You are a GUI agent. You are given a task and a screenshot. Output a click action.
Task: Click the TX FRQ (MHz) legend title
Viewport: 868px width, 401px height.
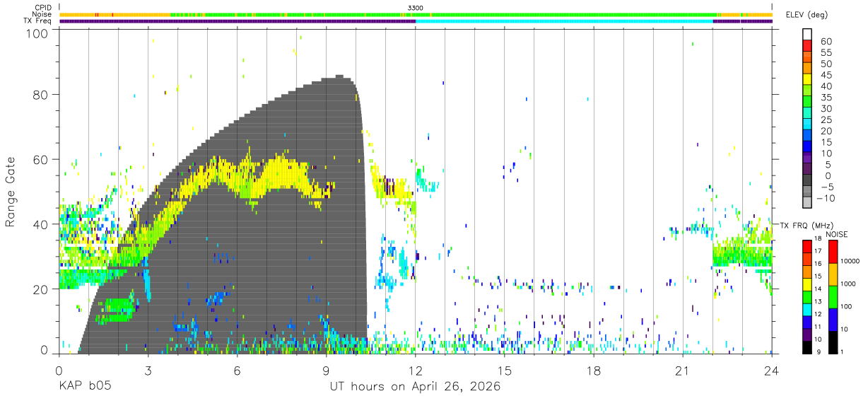pyautogui.click(x=807, y=226)
